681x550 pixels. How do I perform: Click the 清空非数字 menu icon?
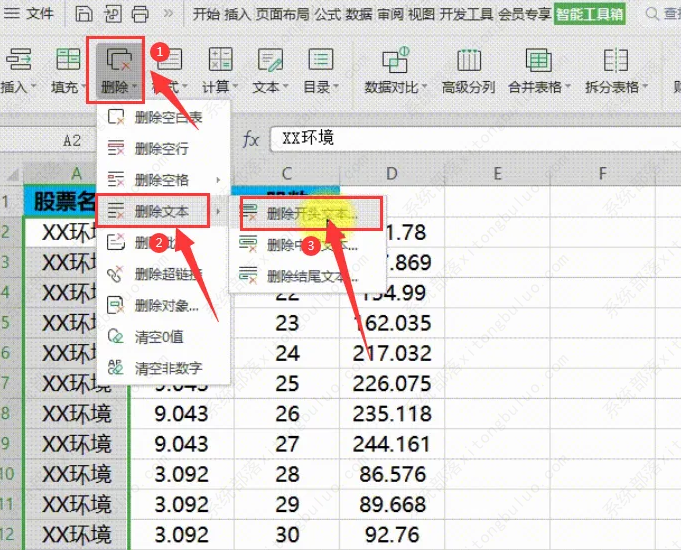(x=116, y=368)
